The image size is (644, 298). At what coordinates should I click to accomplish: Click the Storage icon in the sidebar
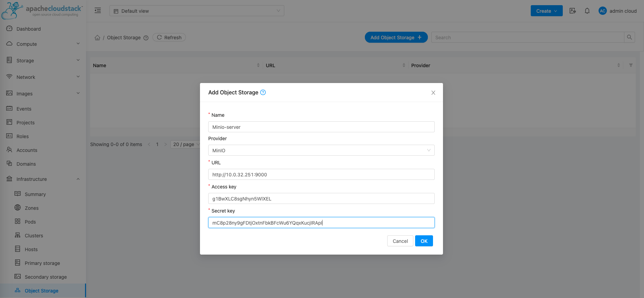pyautogui.click(x=9, y=60)
